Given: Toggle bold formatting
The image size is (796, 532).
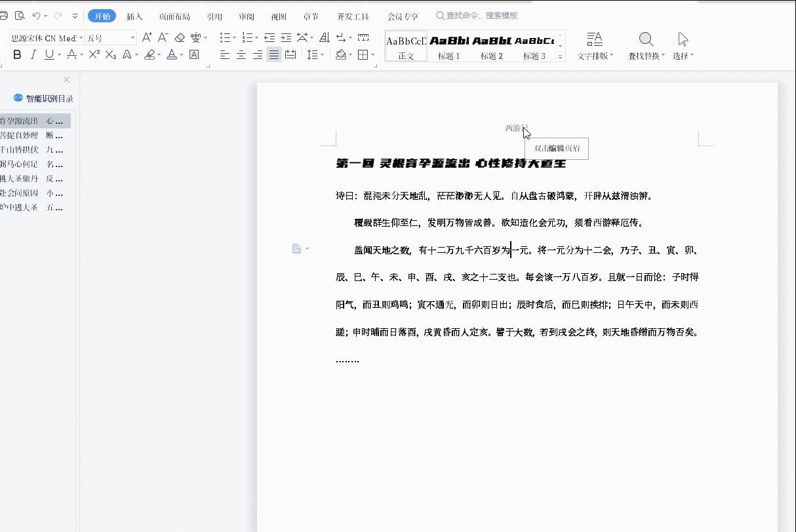Looking at the screenshot, I should click(x=17, y=55).
